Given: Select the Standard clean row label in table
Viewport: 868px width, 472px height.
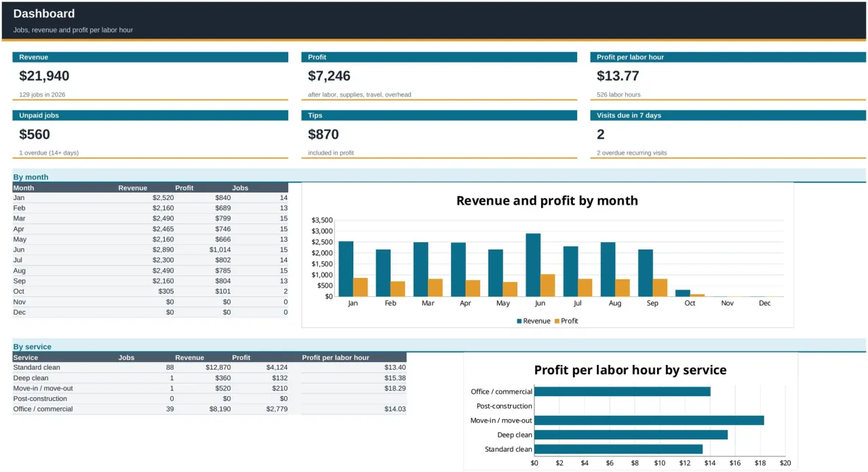Looking at the screenshot, I should coord(37,368).
